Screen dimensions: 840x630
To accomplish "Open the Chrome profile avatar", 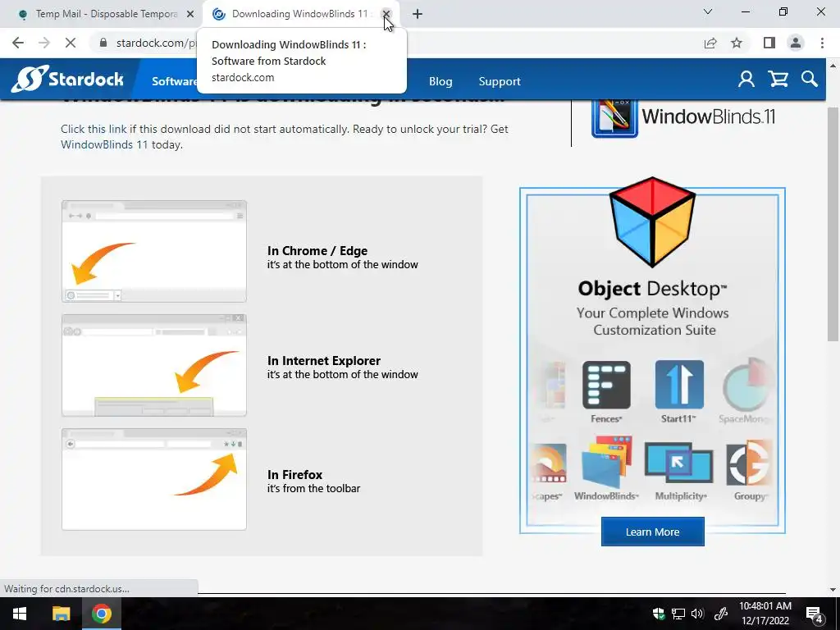I will pos(796,43).
